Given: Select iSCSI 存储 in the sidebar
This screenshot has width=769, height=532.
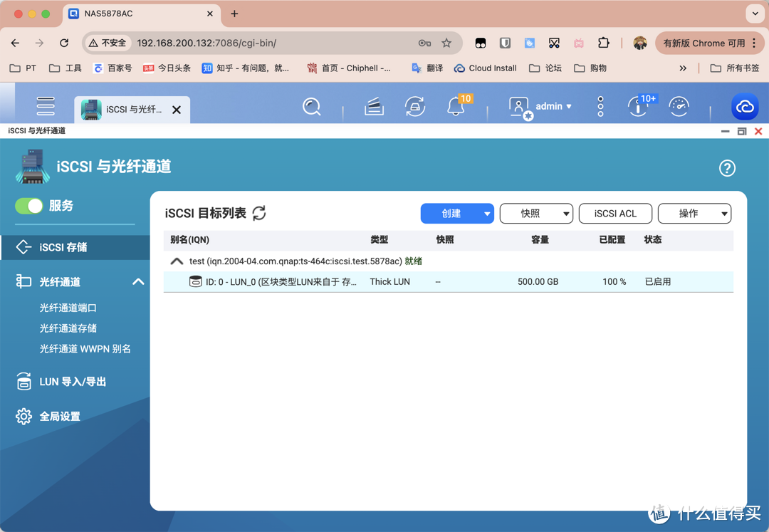Looking at the screenshot, I should tap(63, 247).
